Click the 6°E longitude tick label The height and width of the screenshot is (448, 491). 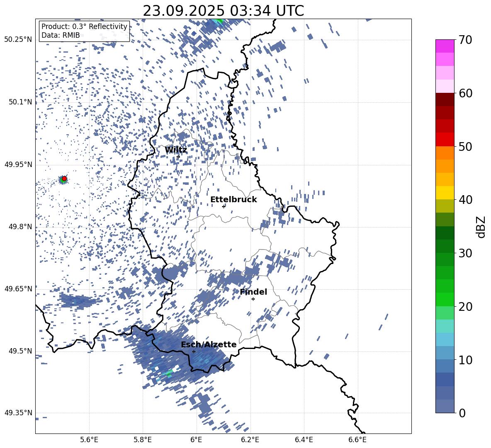pos(196,440)
